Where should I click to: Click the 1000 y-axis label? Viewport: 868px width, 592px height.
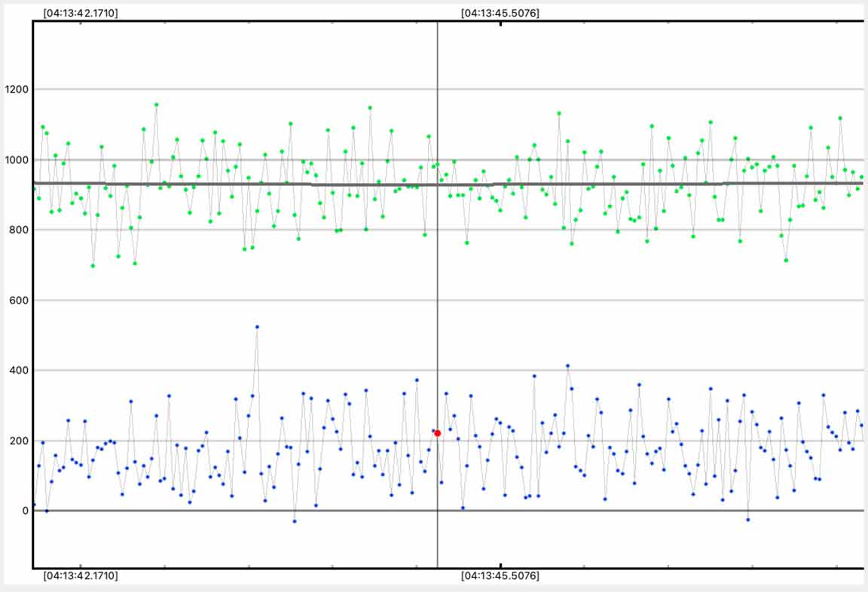16,160
